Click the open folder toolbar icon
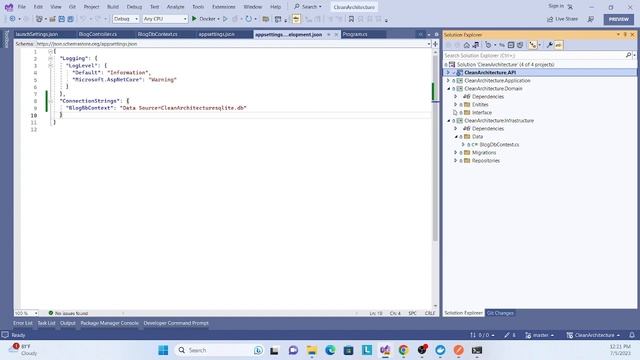 click(x=266, y=19)
